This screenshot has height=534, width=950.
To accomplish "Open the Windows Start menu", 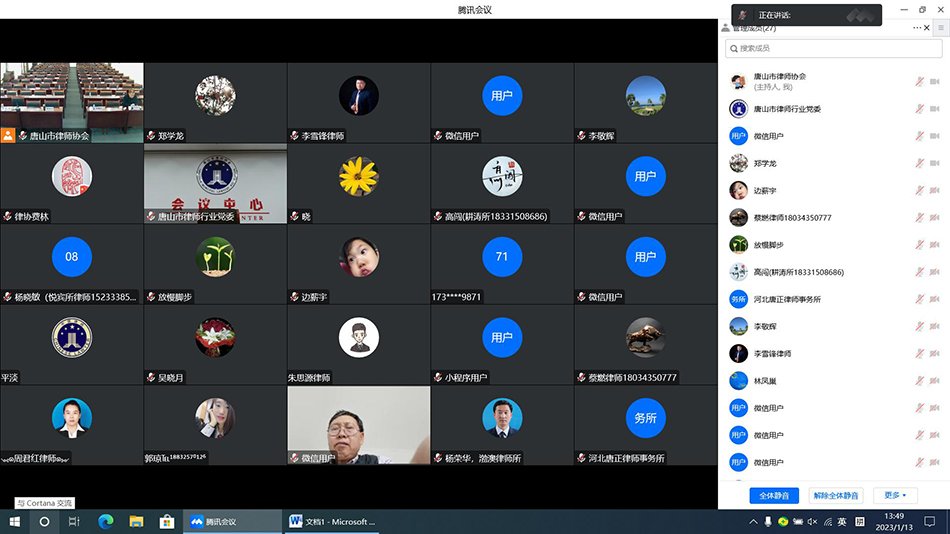I will pyautogui.click(x=15, y=521).
